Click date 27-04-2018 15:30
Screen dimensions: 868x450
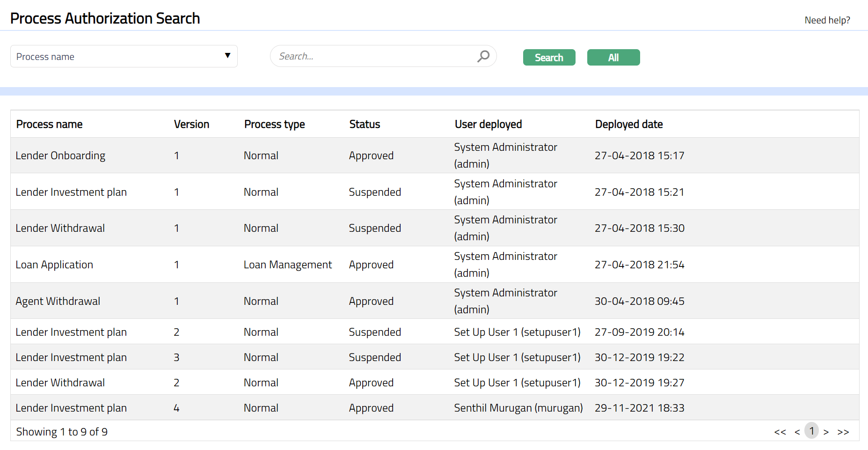[x=640, y=228]
